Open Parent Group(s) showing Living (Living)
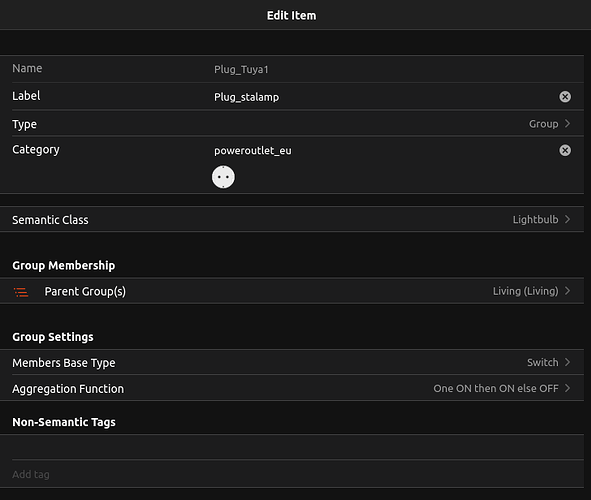This screenshot has height=500, width=591. click(x=292, y=291)
